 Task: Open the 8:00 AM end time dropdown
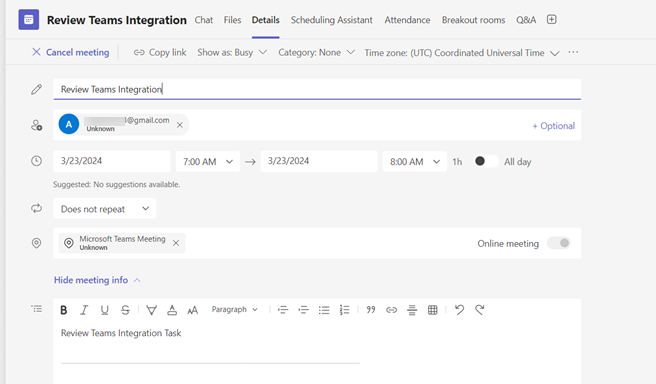(415, 161)
